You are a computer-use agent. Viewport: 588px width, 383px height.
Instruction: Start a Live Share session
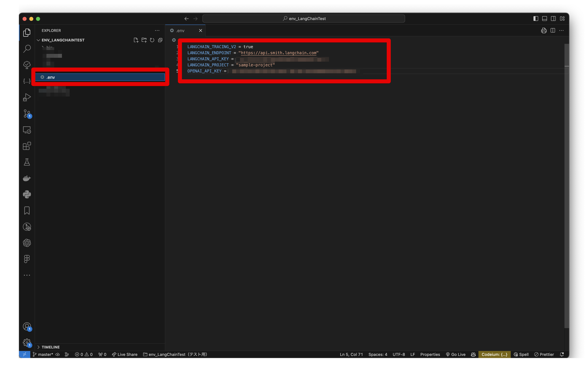click(x=125, y=354)
